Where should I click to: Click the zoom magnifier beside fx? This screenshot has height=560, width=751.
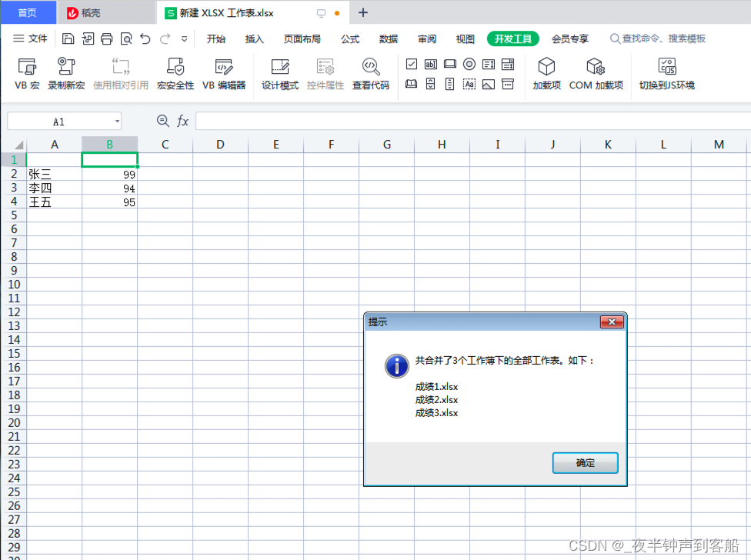[163, 121]
